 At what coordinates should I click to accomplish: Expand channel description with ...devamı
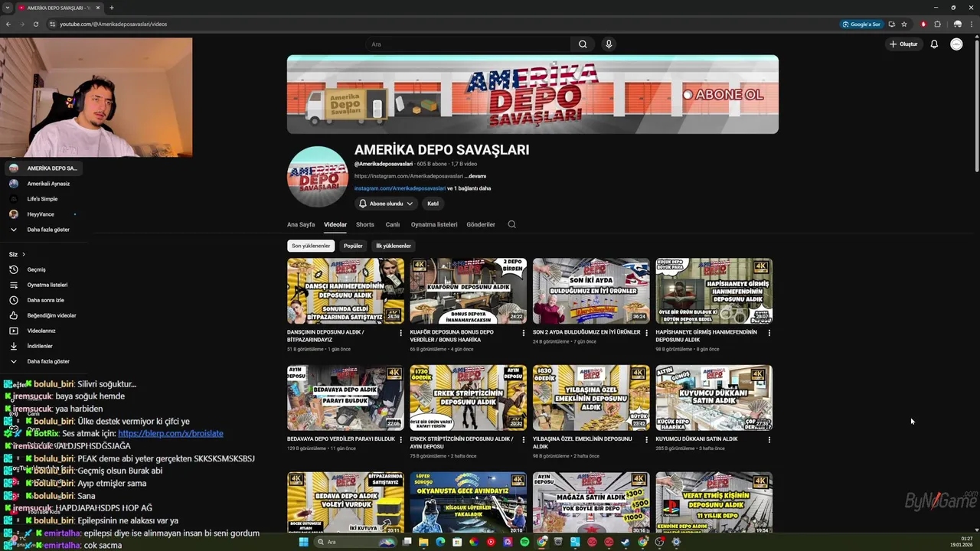pos(475,176)
